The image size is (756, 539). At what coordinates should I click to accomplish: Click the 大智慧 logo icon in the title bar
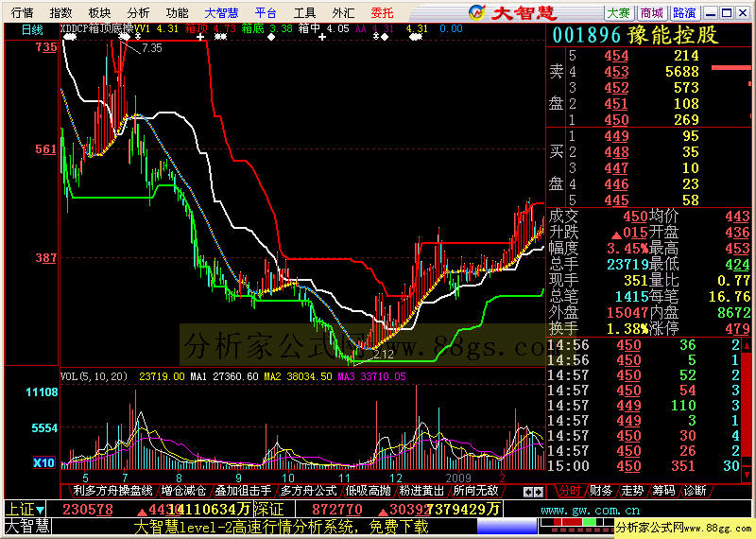(x=477, y=12)
